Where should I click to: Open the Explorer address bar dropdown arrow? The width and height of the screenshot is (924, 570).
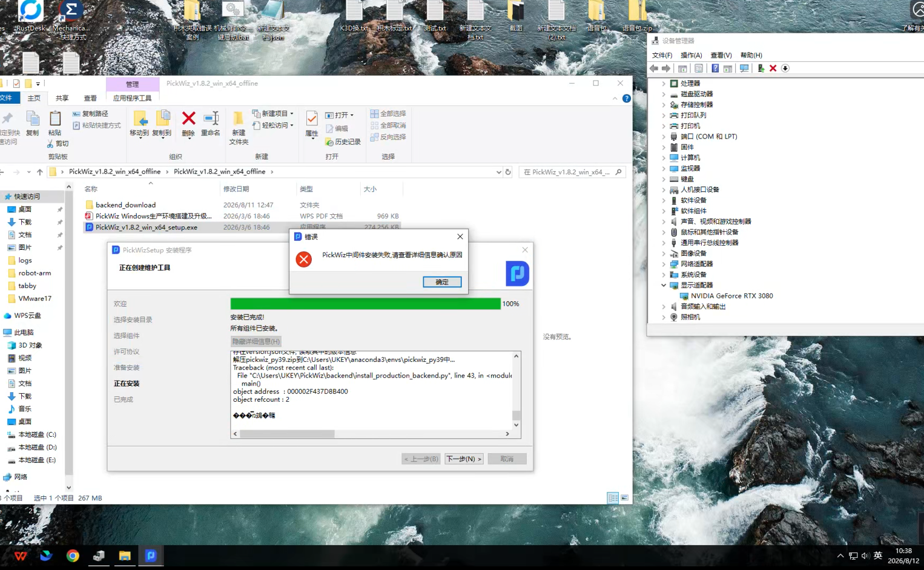(x=498, y=172)
